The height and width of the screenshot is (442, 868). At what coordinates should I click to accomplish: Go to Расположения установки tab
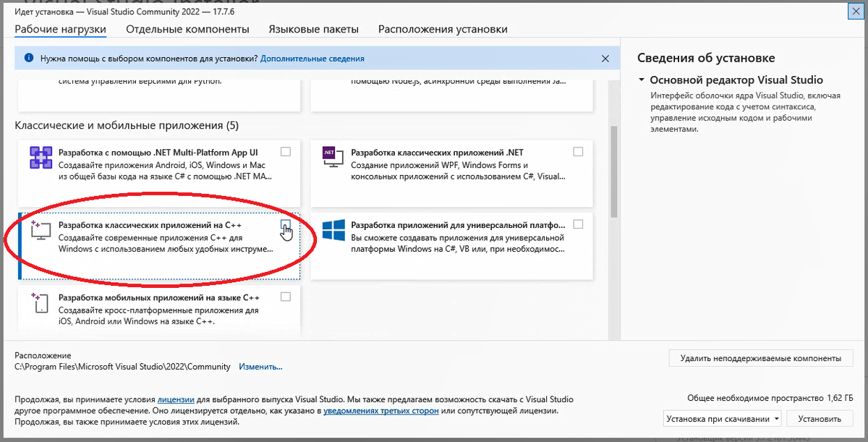click(x=443, y=29)
